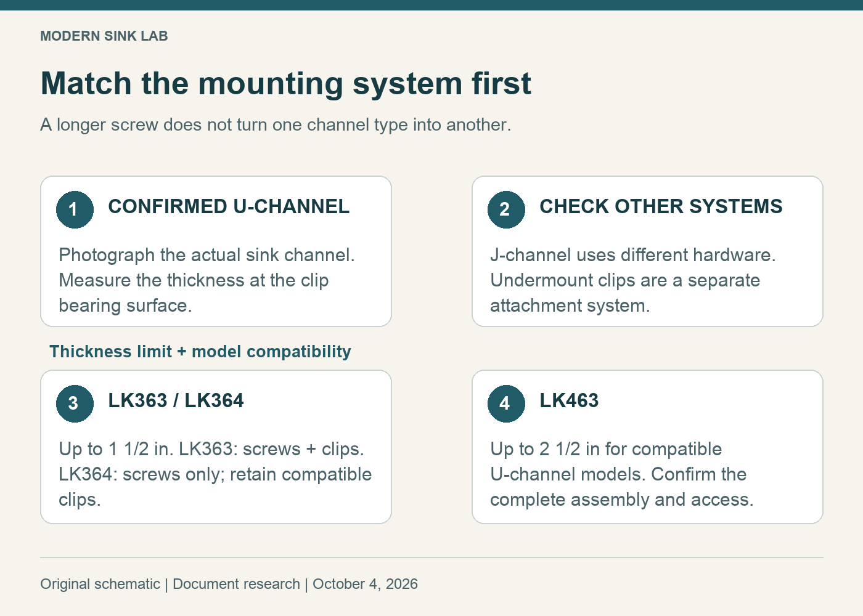Select the "LK363 / LK364" heading
Screen dimensions: 863x616
point(176,400)
